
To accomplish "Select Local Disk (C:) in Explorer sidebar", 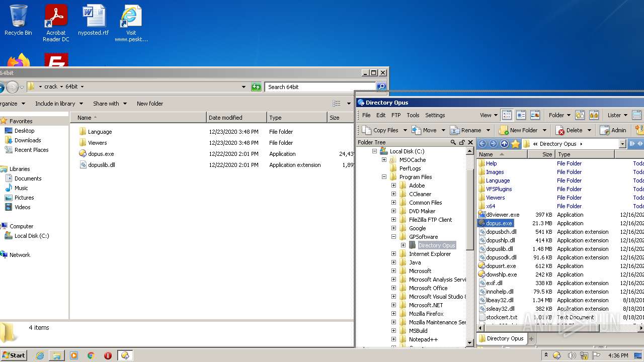I will pyautogui.click(x=32, y=236).
